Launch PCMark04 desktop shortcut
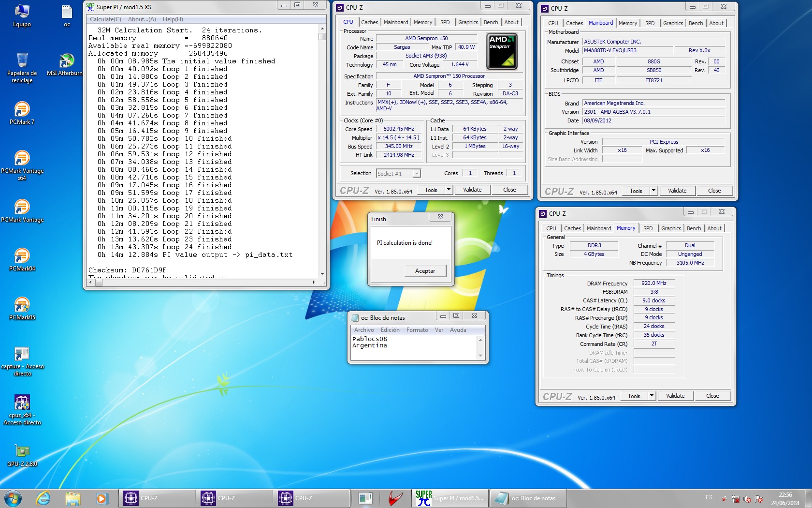 22,259
